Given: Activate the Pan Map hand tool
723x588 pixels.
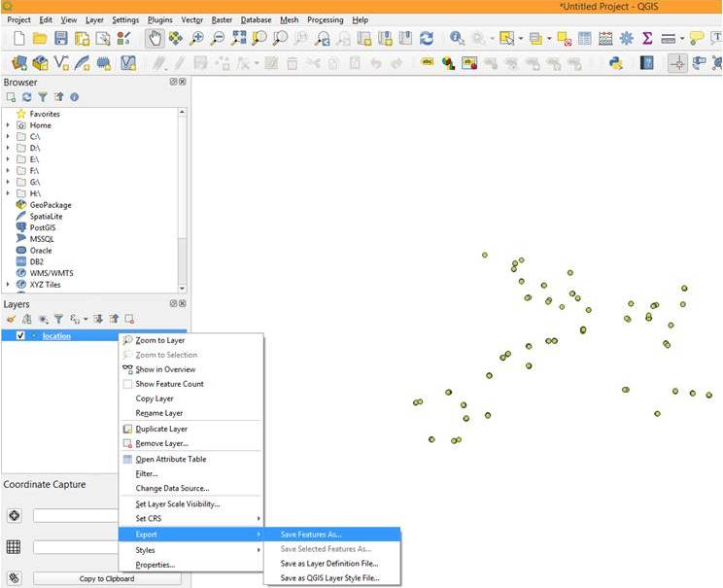Looking at the screenshot, I should (155, 39).
